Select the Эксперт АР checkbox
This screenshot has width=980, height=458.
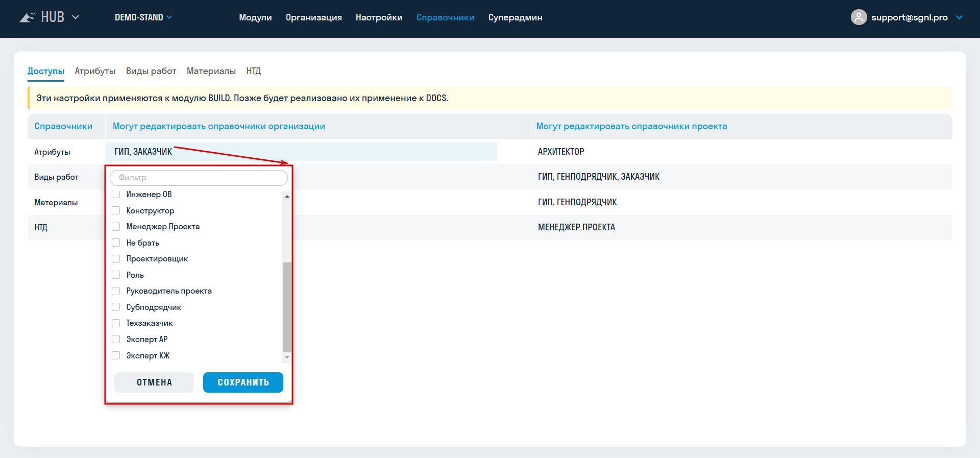(116, 339)
